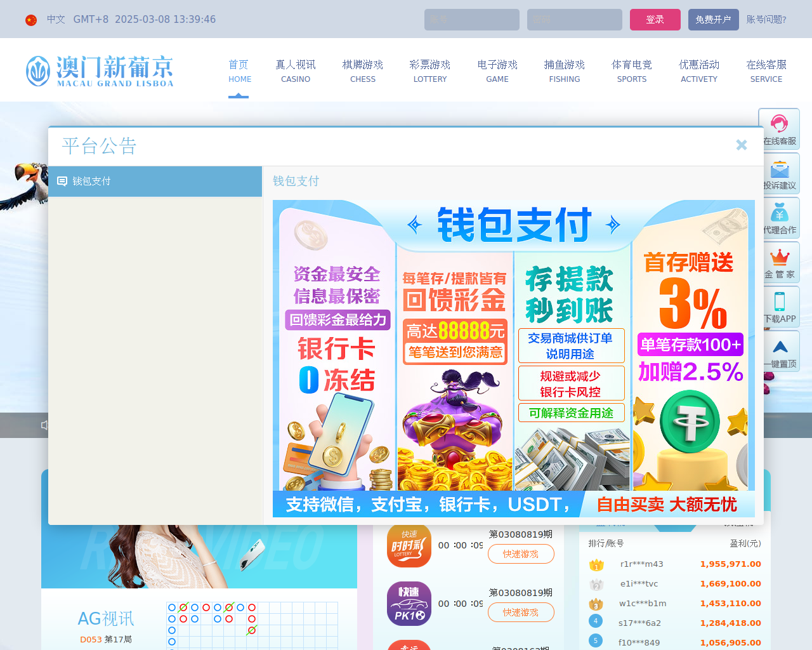Click the 免费开户 register button
Screen dimensions: 812x650
[714, 20]
